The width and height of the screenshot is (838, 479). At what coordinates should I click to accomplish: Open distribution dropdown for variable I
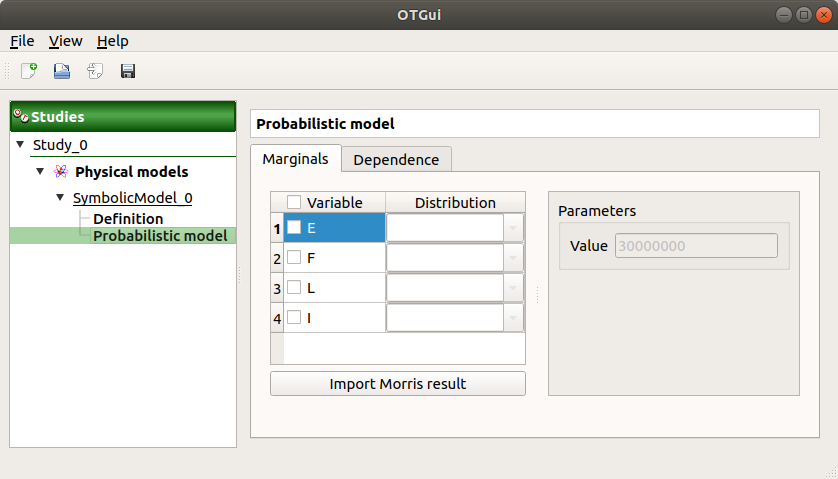pyautogui.click(x=513, y=318)
